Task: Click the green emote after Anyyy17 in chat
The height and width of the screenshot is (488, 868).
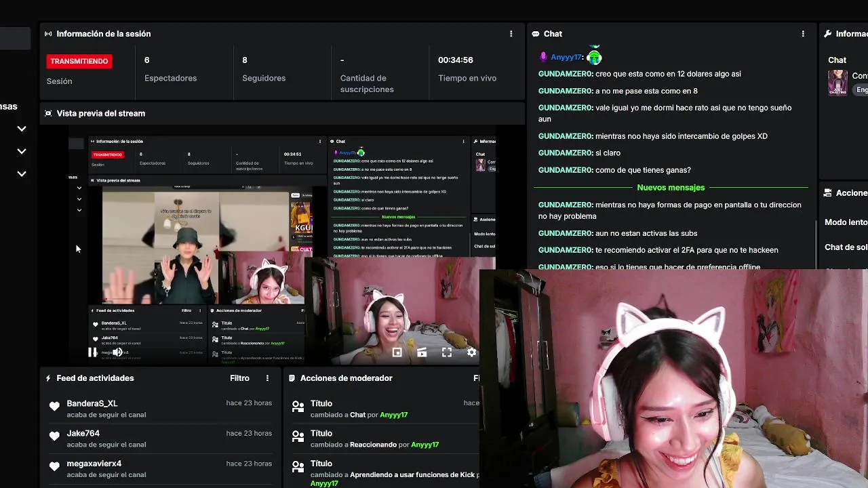Action: [594, 57]
